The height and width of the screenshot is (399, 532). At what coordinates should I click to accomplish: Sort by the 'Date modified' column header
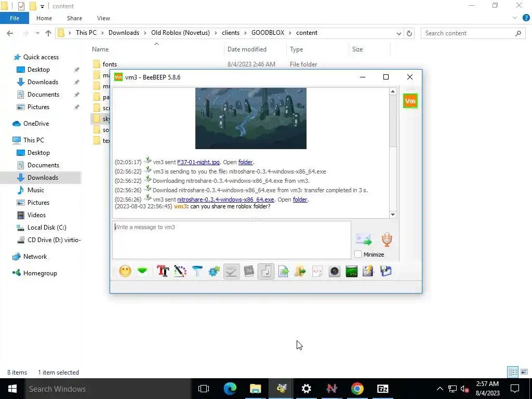click(247, 49)
